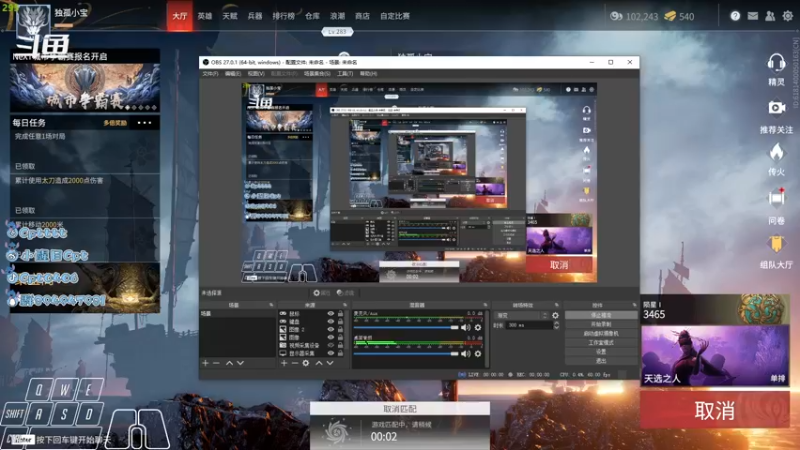Image resolution: width=800 pixels, height=450 pixels.
Task: Move scene up with the up arrow
Action: (x=229, y=363)
